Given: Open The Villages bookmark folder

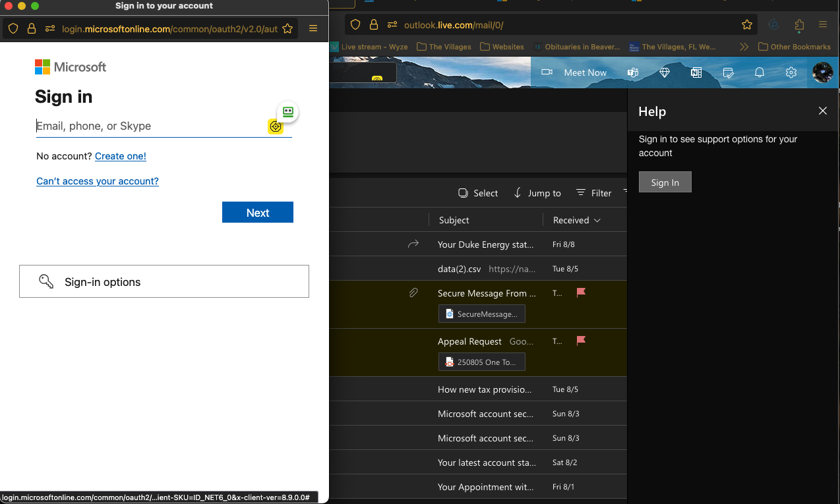Looking at the screenshot, I should click(x=444, y=47).
